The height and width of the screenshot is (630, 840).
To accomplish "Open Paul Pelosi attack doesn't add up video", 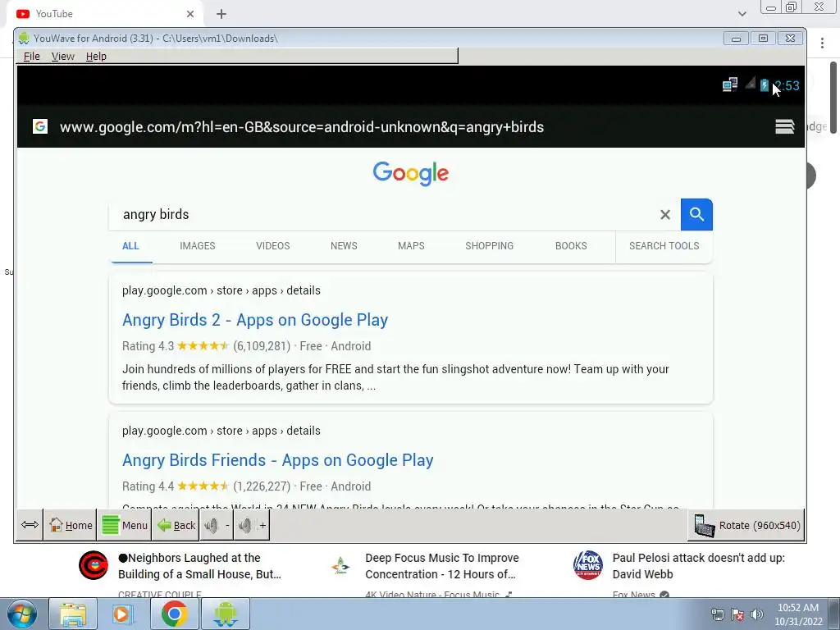I will [x=699, y=566].
